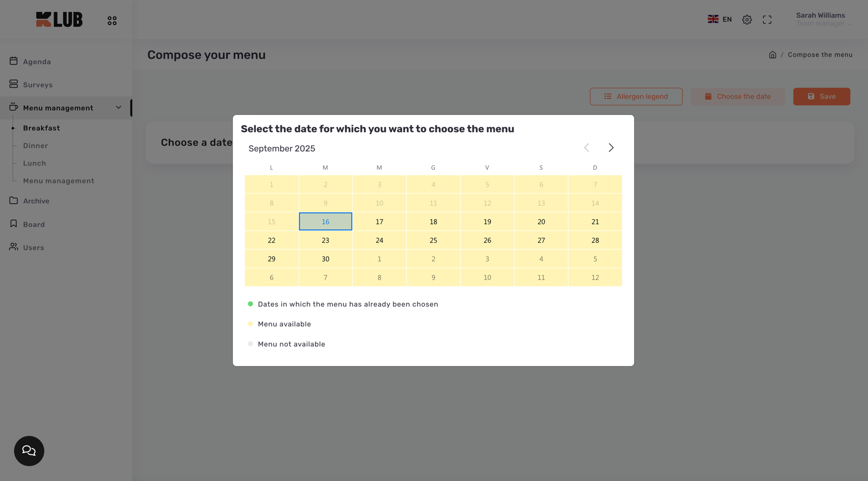868x481 pixels.
Task: Pick the highlighted date 16
Action: point(325,222)
